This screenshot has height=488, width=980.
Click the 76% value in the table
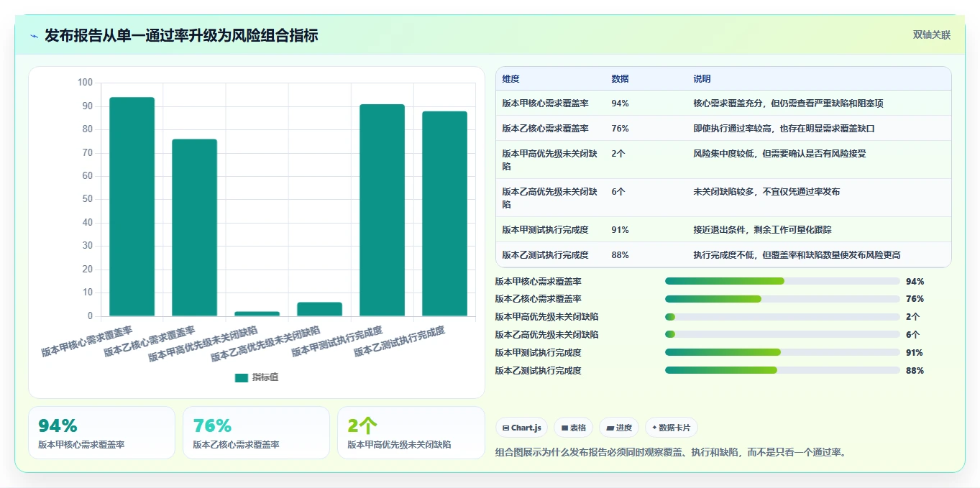click(x=620, y=129)
